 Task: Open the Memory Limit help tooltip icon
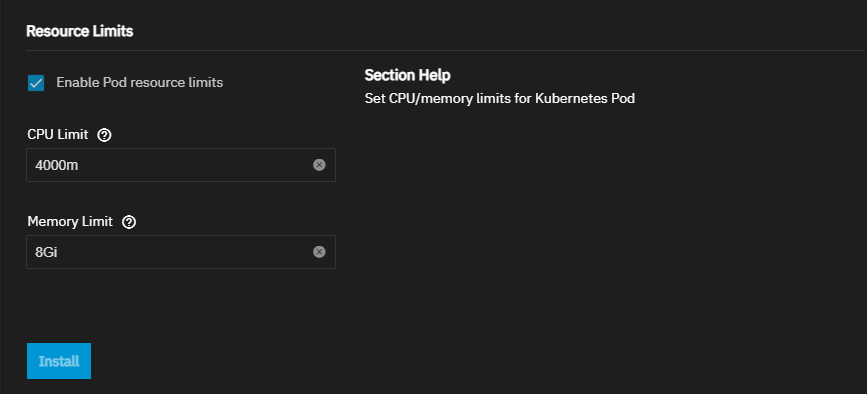pos(129,222)
